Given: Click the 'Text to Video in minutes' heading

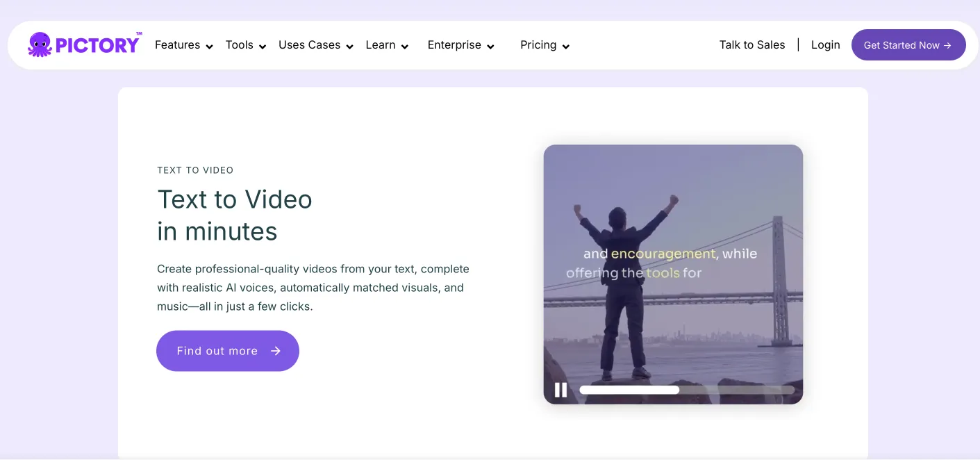Looking at the screenshot, I should pos(235,215).
